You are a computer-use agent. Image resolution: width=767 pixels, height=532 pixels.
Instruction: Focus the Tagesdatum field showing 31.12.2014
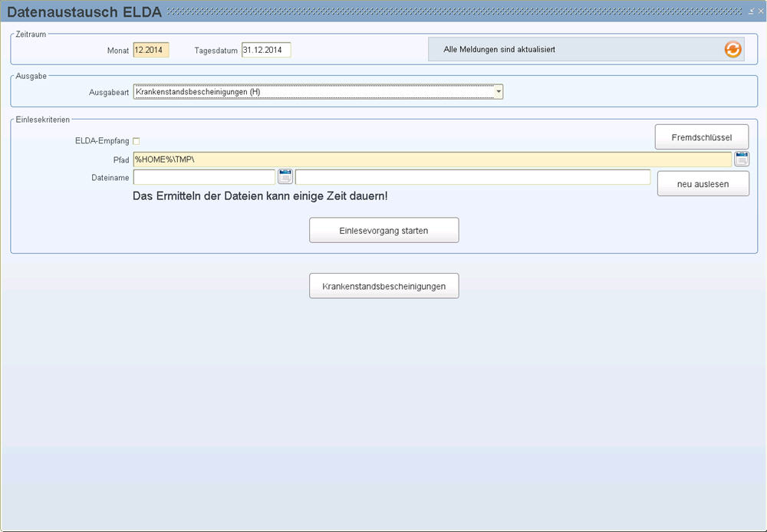tap(266, 50)
